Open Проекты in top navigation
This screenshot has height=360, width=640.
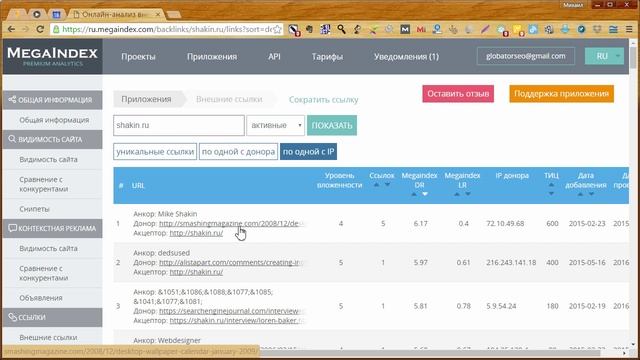[138, 57]
